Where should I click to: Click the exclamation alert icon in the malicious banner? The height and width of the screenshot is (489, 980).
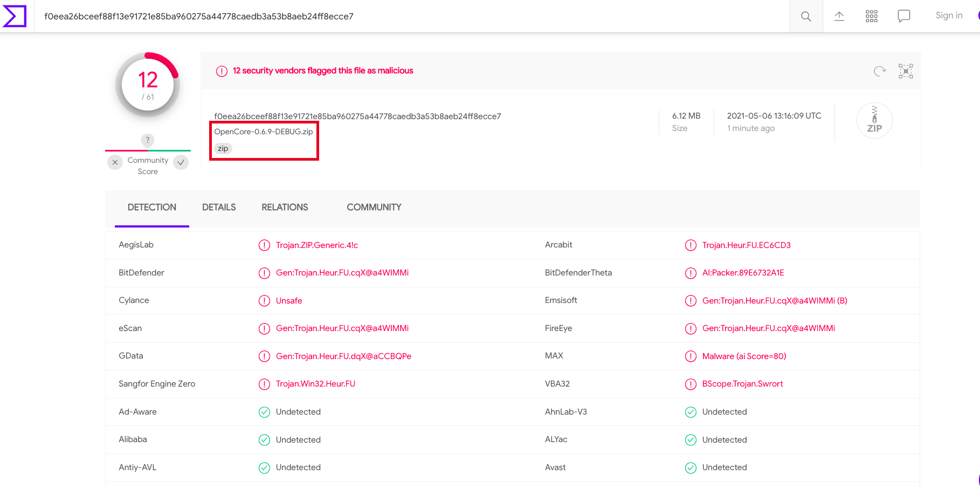point(222,71)
